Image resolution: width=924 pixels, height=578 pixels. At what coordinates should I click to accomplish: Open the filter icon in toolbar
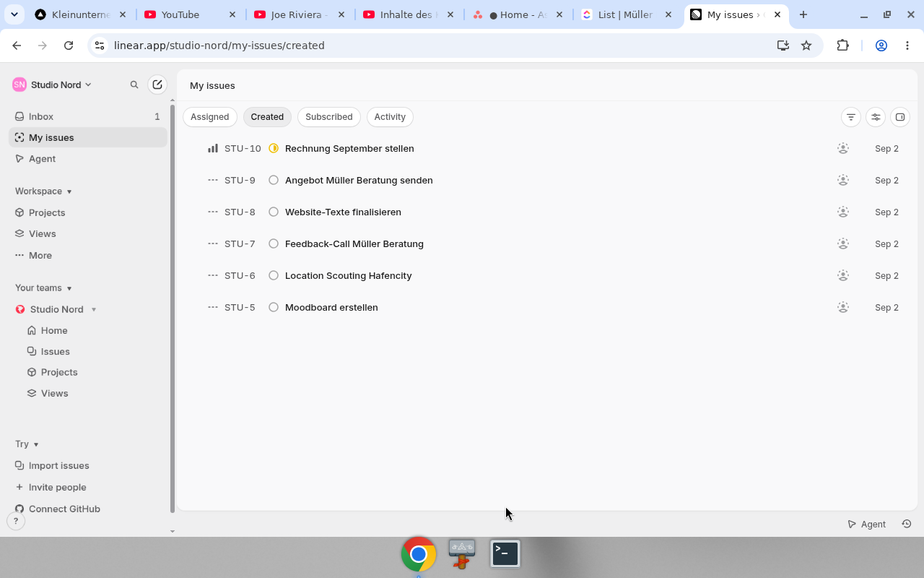coord(851,117)
